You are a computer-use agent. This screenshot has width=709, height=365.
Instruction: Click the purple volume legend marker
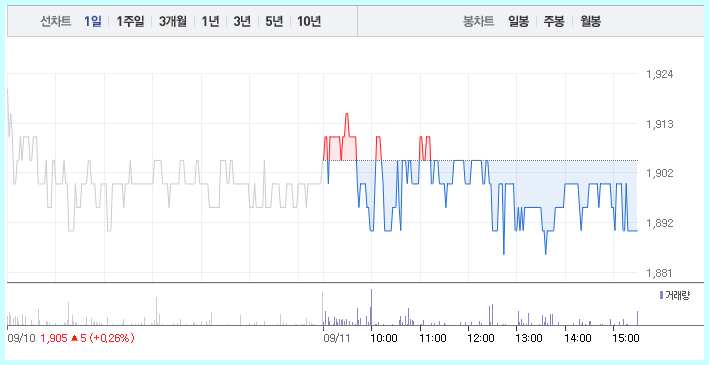tap(661, 295)
